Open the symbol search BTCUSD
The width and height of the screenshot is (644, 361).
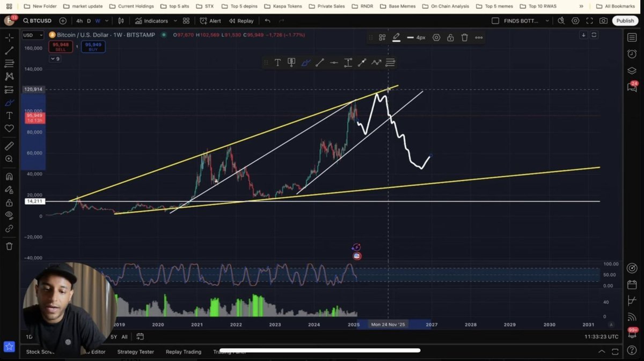click(x=37, y=21)
